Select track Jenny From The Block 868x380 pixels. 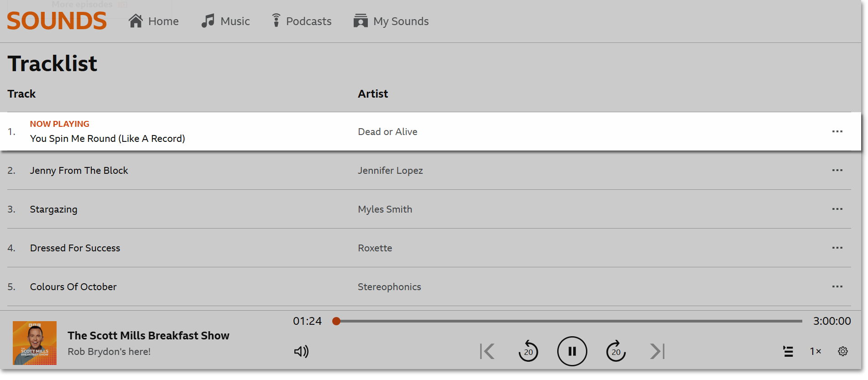pyautogui.click(x=79, y=171)
